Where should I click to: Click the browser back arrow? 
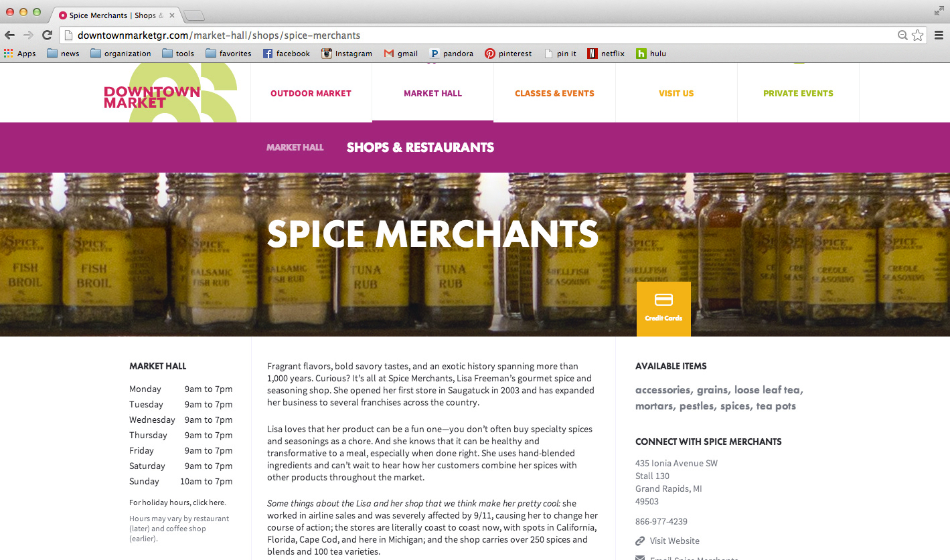pos(9,35)
